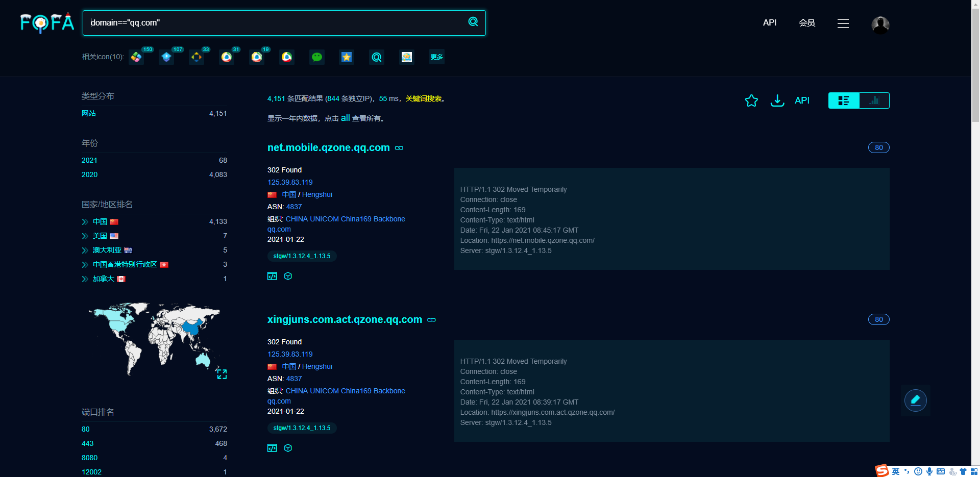Click the cube icon under net.mobile.qzone.qq.com
The height and width of the screenshot is (477, 980).
click(x=288, y=276)
